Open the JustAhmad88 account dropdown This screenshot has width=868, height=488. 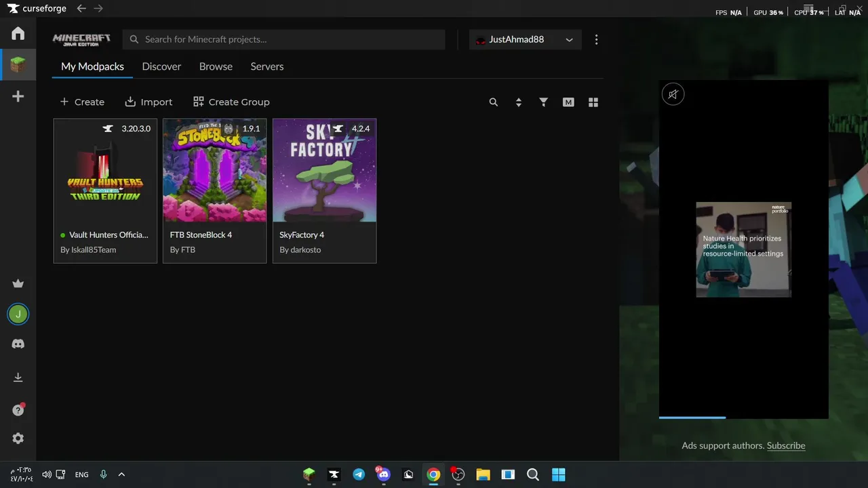[x=525, y=39]
